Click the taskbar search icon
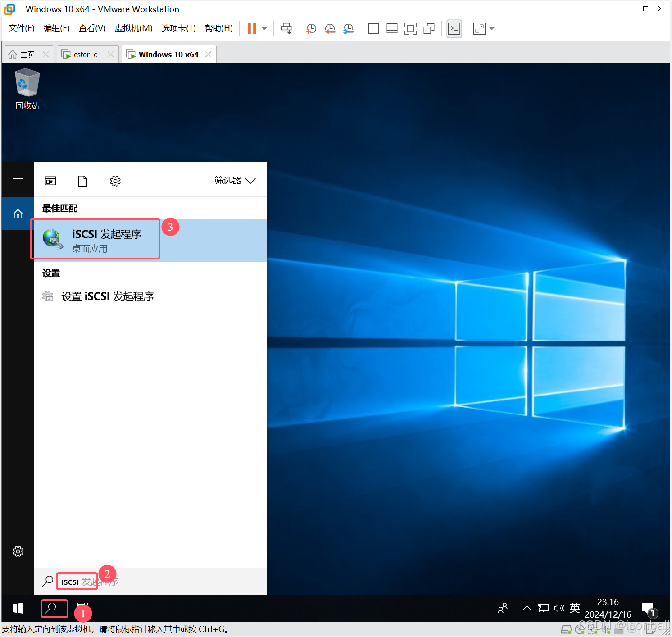Viewport: 672px width, 637px height. point(51,608)
